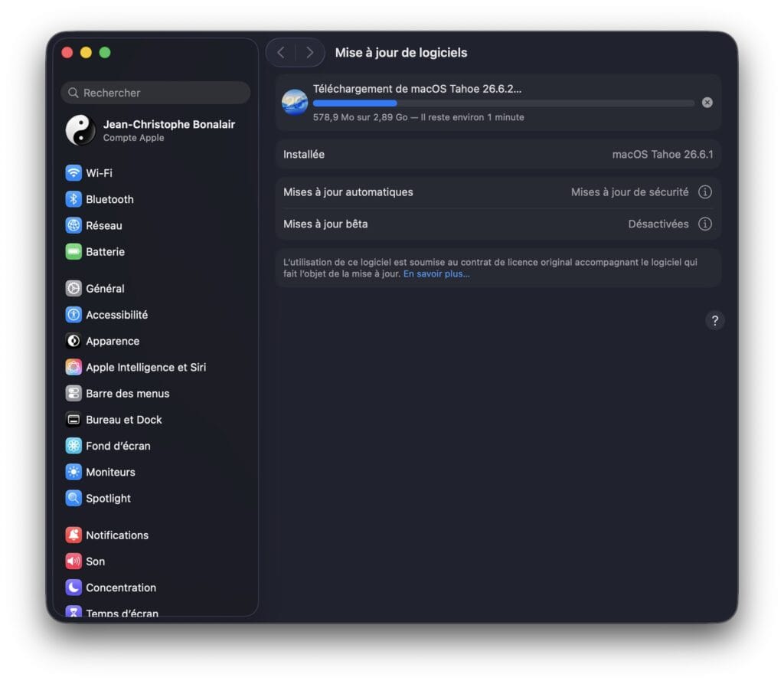784x684 pixels.
Task: Click the Mise à jour de logiciels title
Action: [401, 53]
